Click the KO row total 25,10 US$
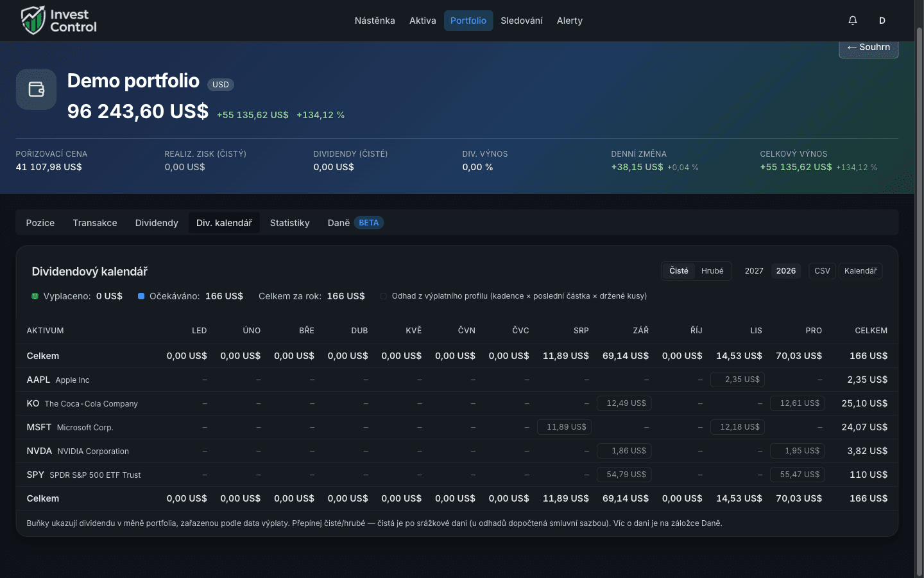Viewport: 924px width, 578px height. [x=865, y=403]
